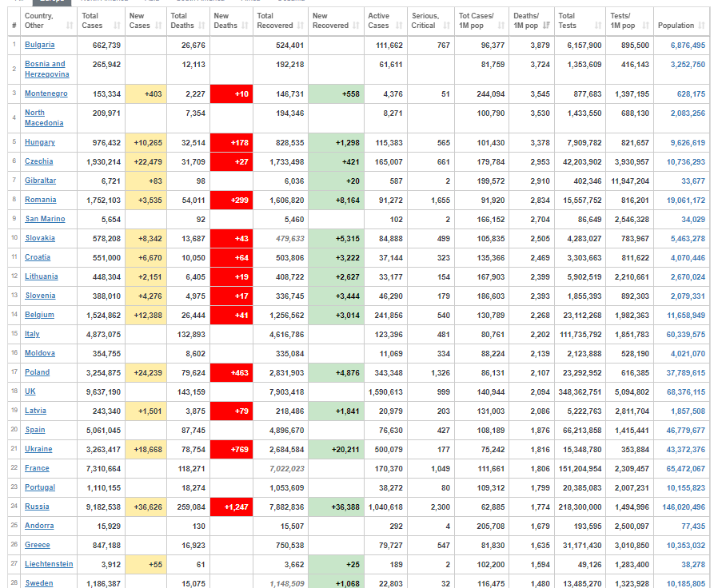Sort Total Cases column via arrows icon

tap(117, 26)
